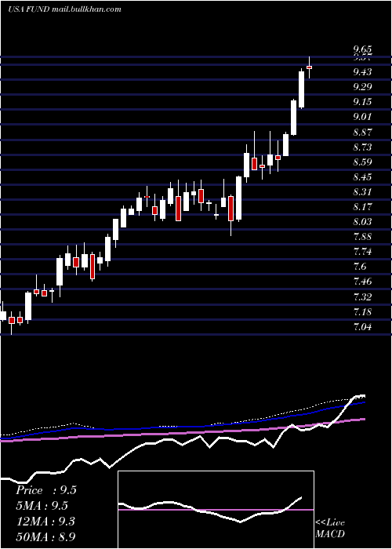Click the 7.6 price axis label
Image resolution: width=392 pixels, height=549 pixels.
point(360,267)
